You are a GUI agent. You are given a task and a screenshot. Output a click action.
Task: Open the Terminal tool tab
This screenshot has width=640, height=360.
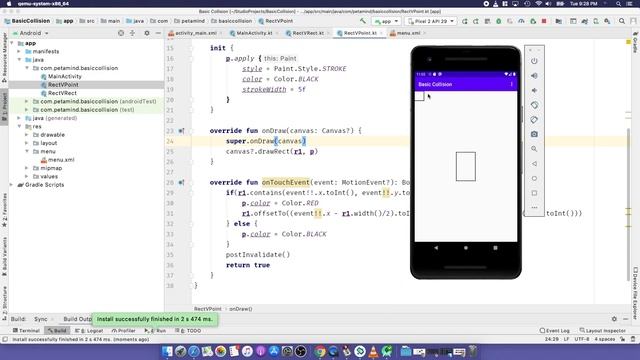(x=26, y=331)
